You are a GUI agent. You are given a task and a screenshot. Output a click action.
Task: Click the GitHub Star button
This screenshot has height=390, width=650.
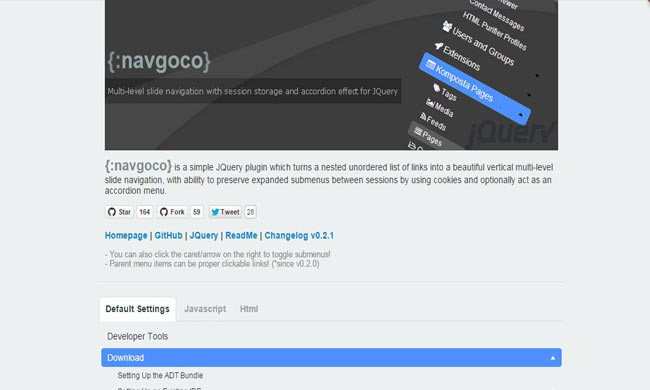(x=119, y=212)
